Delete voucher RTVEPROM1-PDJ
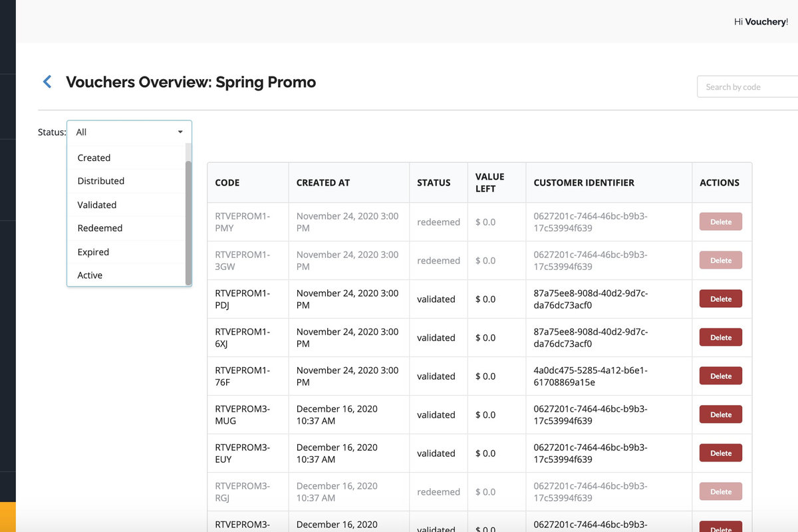The width and height of the screenshot is (798, 532). 721,299
